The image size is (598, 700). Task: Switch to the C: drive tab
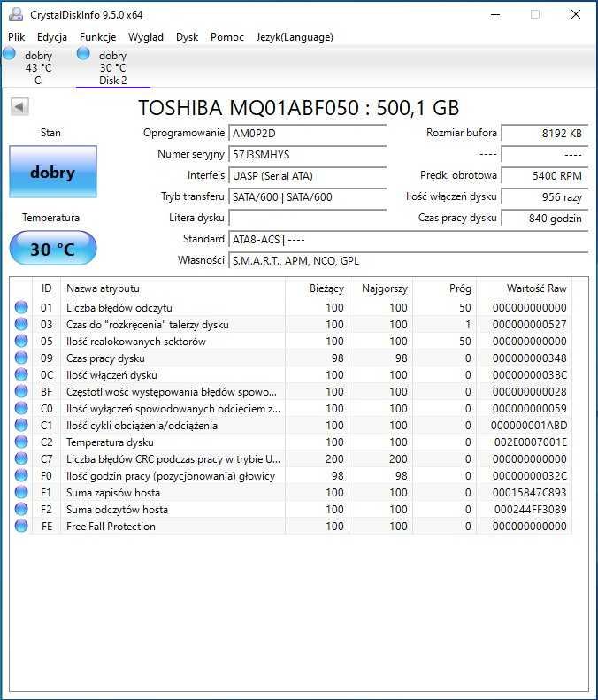[38, 68]
